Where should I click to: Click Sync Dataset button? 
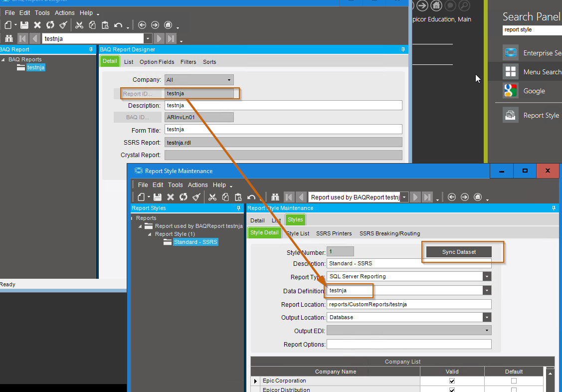coord(459,252)
